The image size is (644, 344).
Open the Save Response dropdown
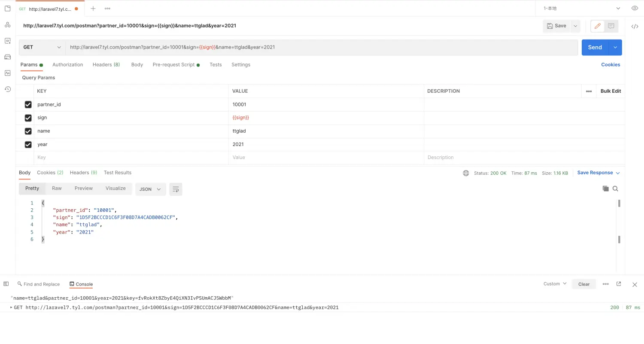[598, 173]
